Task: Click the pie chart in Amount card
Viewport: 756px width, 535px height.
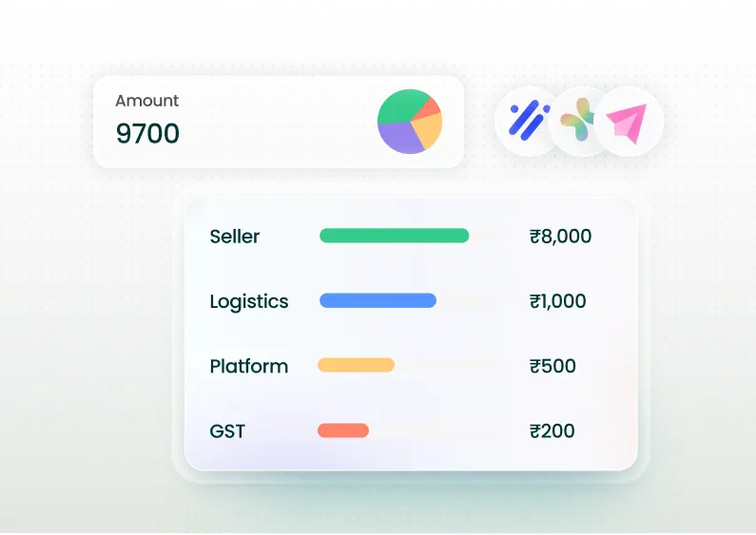Action: coord(410,123)
